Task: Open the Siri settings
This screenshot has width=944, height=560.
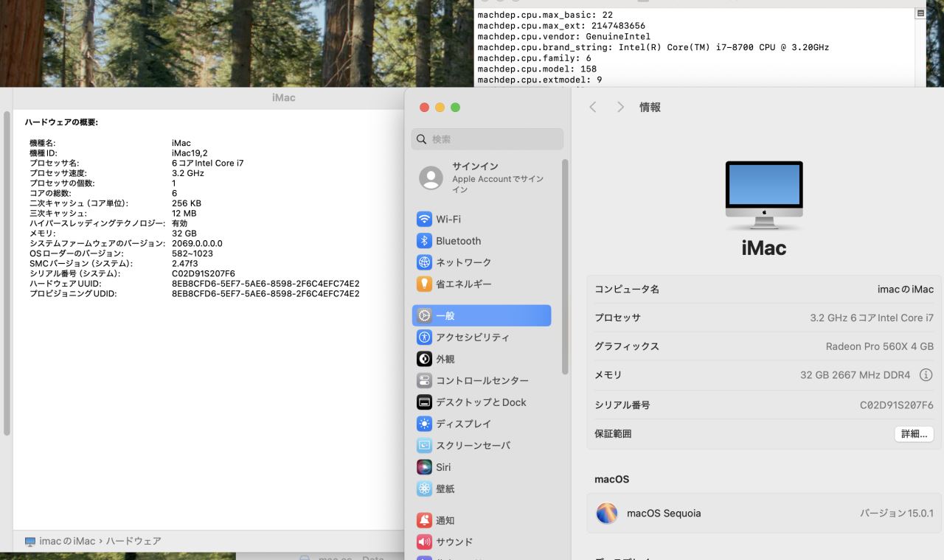Action: 443,467
